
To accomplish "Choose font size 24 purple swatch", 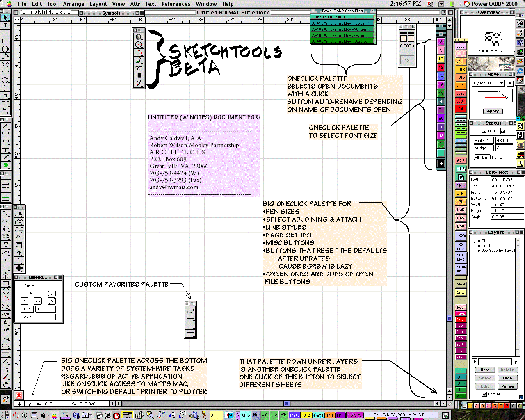I will tap(441, 110).
